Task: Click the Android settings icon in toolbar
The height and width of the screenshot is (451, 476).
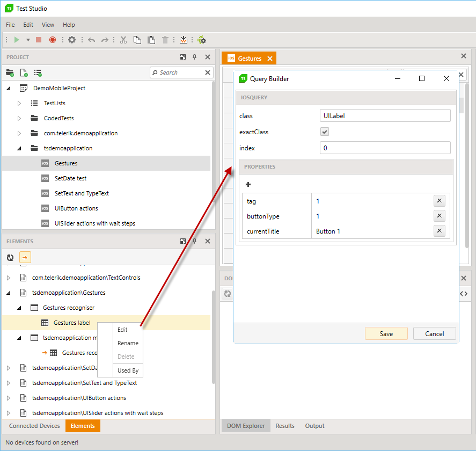Action: (202, 40)
